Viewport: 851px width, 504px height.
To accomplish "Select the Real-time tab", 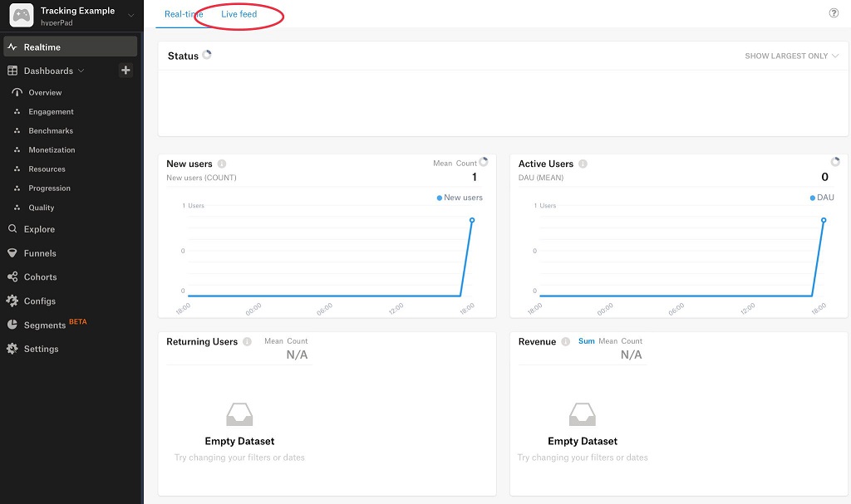I will [183, 14].
